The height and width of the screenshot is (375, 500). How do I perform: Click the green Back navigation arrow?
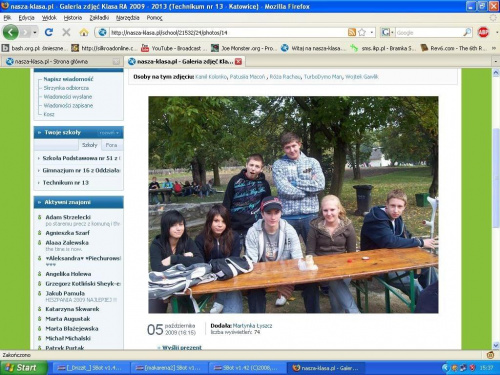pos(11,32)
